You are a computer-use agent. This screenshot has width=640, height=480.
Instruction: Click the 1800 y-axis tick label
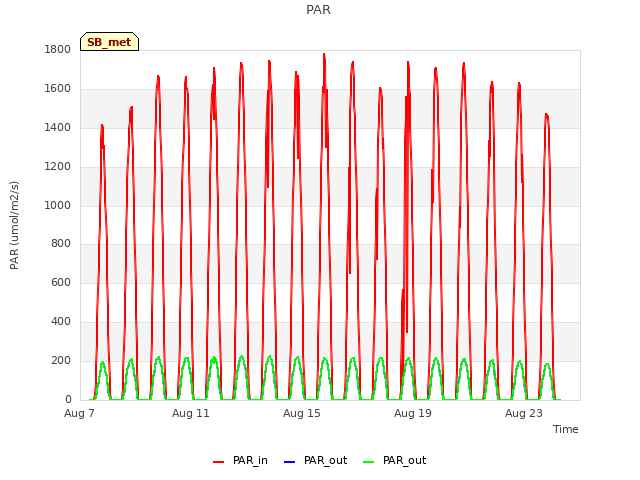(58, 50)
